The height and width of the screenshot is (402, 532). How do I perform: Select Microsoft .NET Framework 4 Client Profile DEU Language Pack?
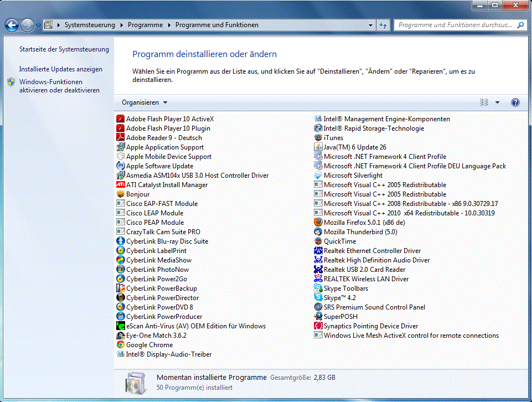click(x=410, y=166)
